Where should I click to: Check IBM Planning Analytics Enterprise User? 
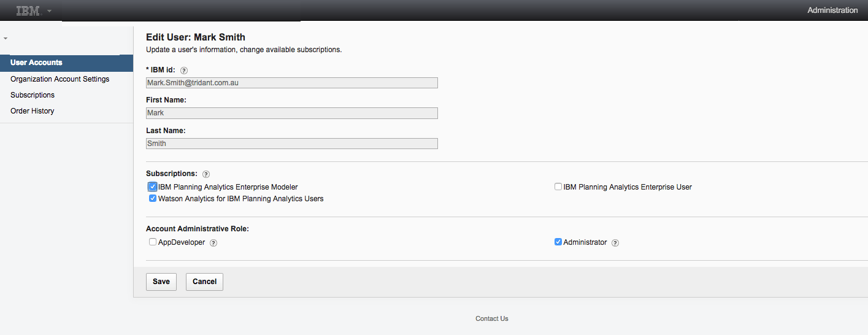(x=558, y=187)
